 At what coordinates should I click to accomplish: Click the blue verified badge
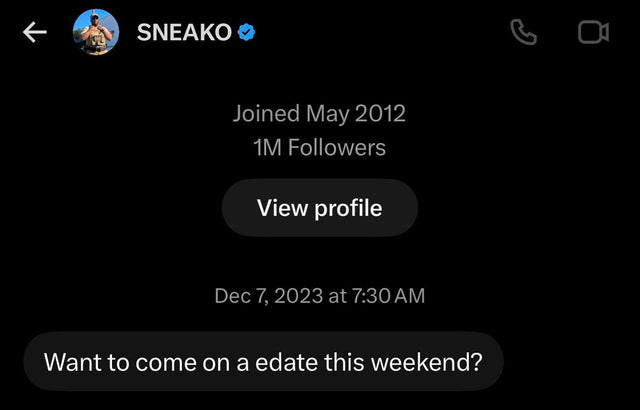(247, 32)
